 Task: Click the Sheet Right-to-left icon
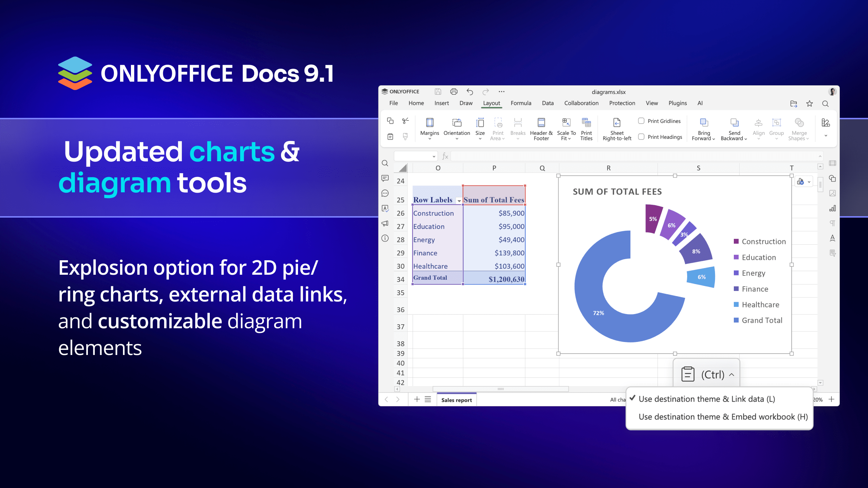[617, 123]
